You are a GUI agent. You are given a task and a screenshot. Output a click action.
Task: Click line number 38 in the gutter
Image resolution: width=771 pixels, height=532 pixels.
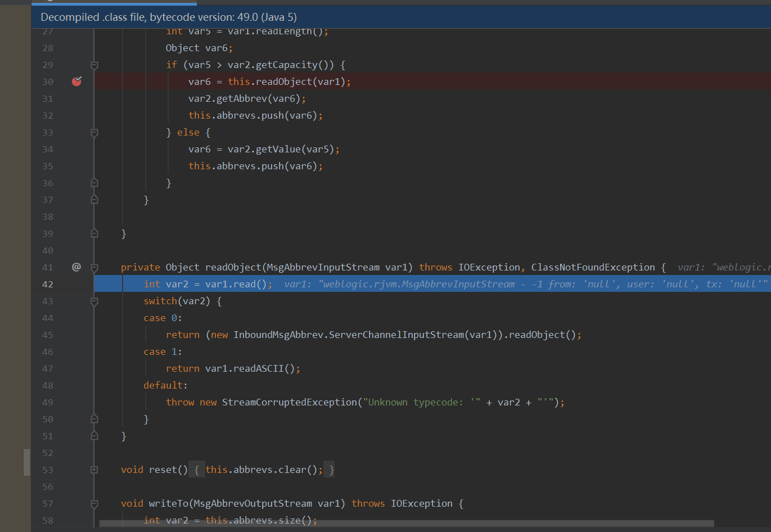48,217
